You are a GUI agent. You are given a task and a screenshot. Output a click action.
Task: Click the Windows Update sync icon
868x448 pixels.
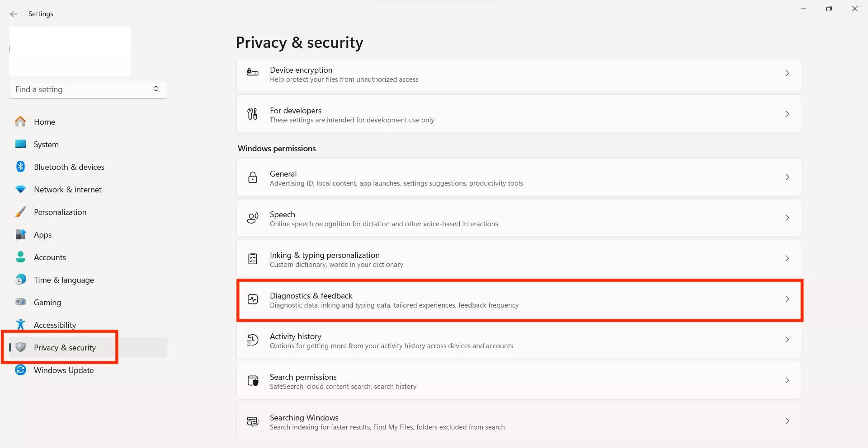click(x=20, y=370)
